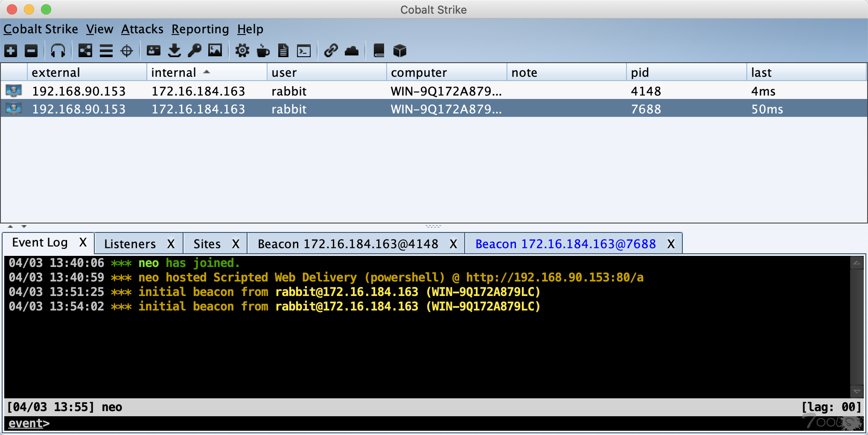Open Keystrokes via the key icon
868x435 pixels.
pos(195,51)
